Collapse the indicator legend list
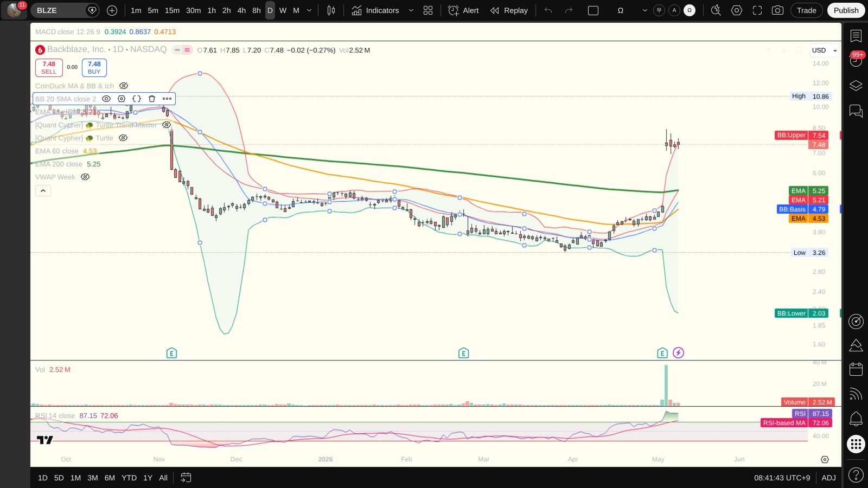This screenshot has height=488, width=868. pyautogui.click(x=43, y=190)
